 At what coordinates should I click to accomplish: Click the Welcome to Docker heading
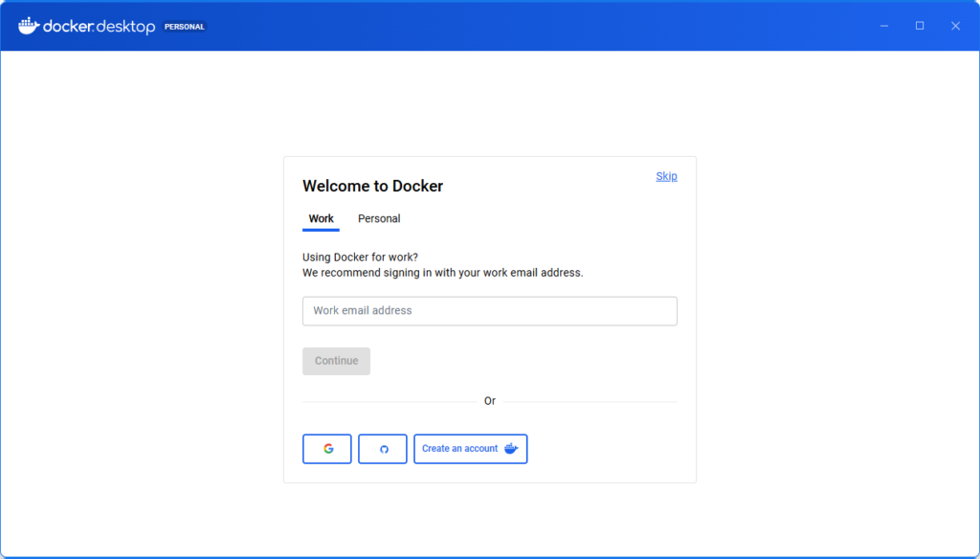coord(372,187)
